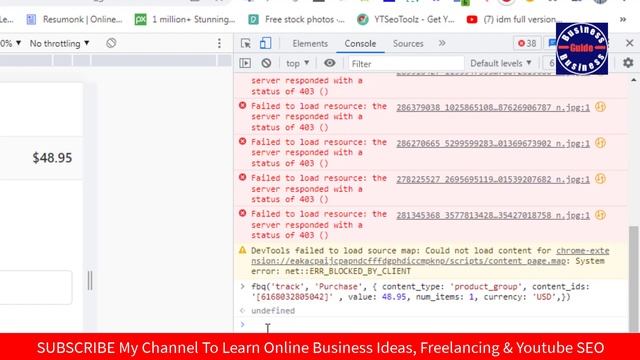The width and height of the screenshot is (640, 360).
Task: Click the YTSeoToolz bookmark favicon
Action: point(362,19)
